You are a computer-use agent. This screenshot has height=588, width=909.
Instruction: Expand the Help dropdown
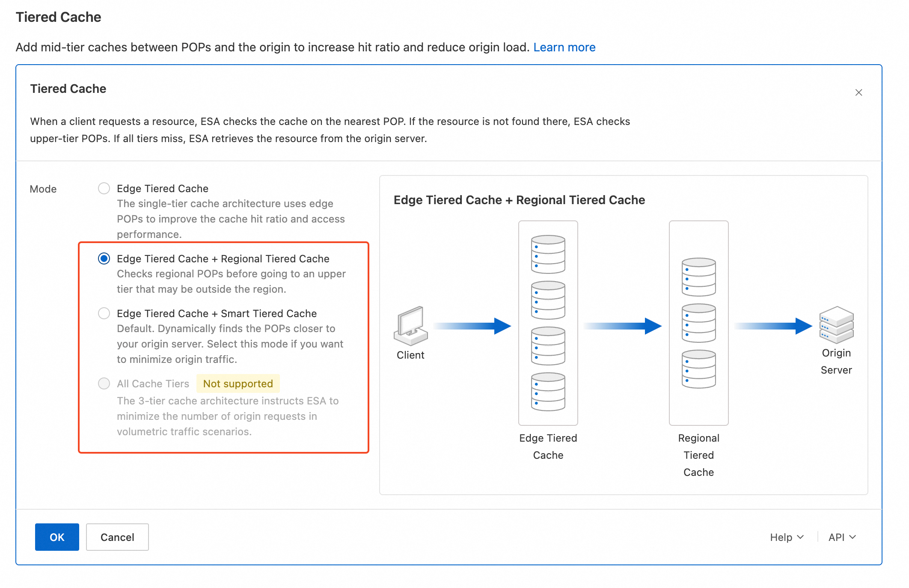787,537
